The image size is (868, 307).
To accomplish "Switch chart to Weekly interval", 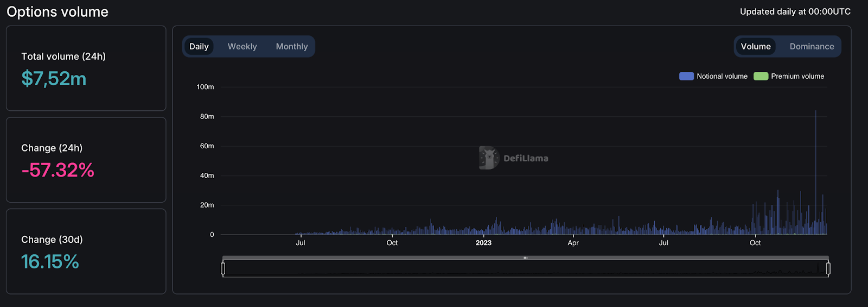I will (242, 47).
